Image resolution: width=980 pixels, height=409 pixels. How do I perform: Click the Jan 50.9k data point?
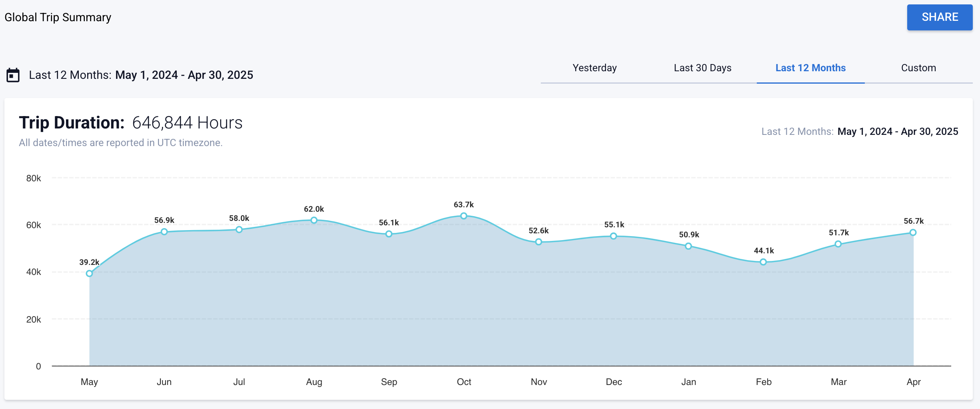click(x=688, y=246)
